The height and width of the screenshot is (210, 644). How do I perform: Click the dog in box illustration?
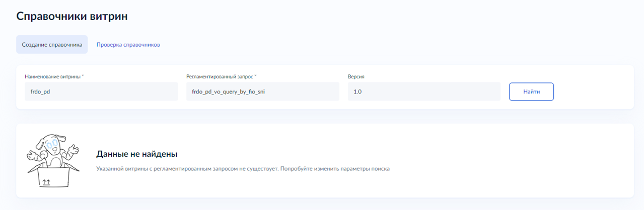pyautogui.click(x=53, y=161)
